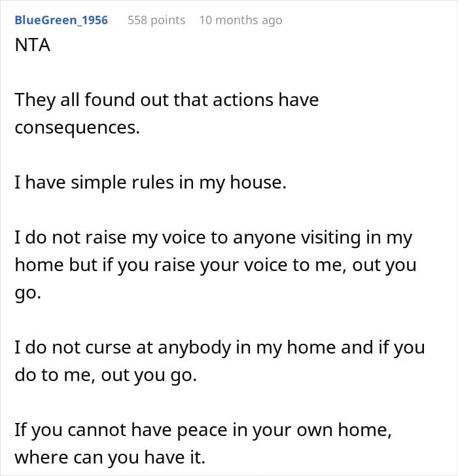Click the line 'If you cannot have peace in your own home,'

[x=203, y=430]
